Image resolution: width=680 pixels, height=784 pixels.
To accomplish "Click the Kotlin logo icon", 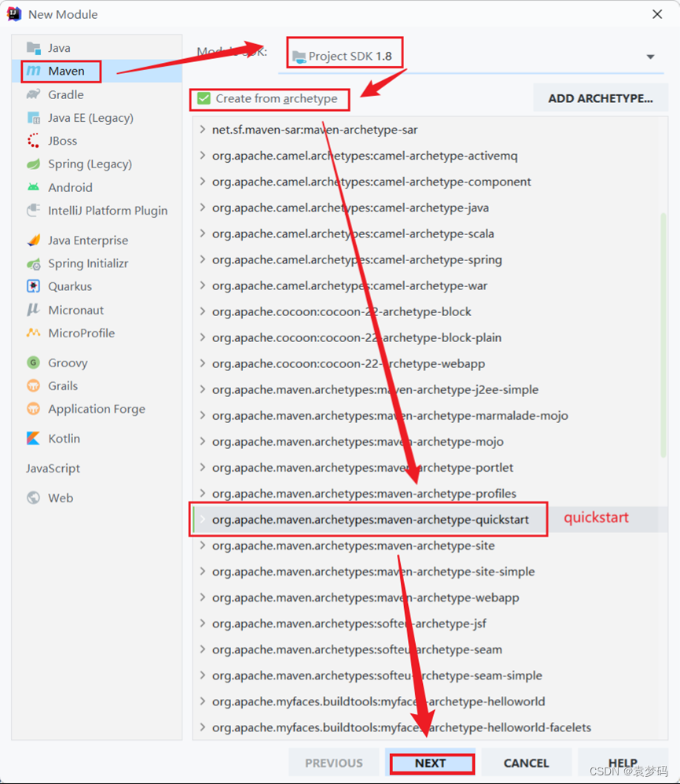I will pyautogui.click(x=34, y=439).
